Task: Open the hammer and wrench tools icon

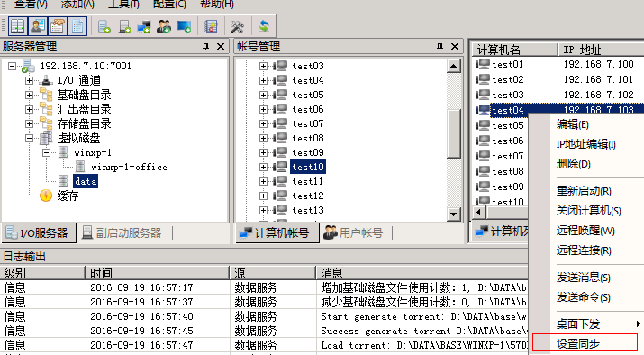Action: 237,27
